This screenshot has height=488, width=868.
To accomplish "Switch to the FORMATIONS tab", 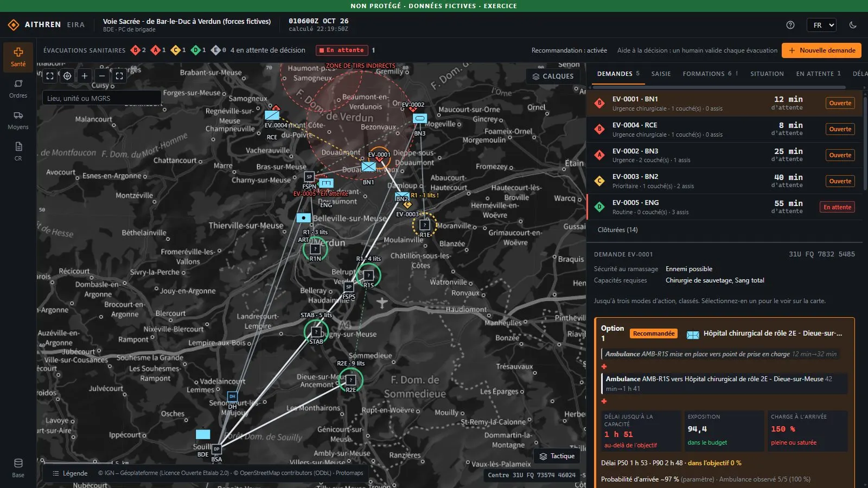I will [x=711, y=74].
